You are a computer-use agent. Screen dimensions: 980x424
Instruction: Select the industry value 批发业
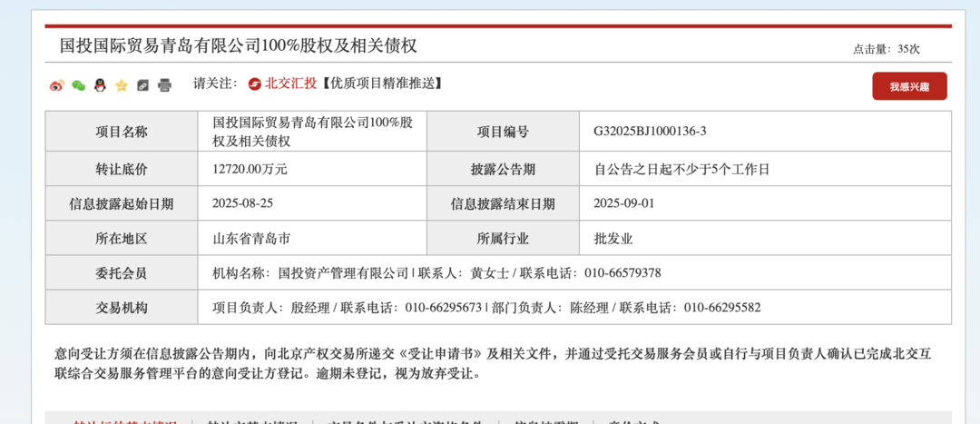pyautogui.click(x=613, y=238)
